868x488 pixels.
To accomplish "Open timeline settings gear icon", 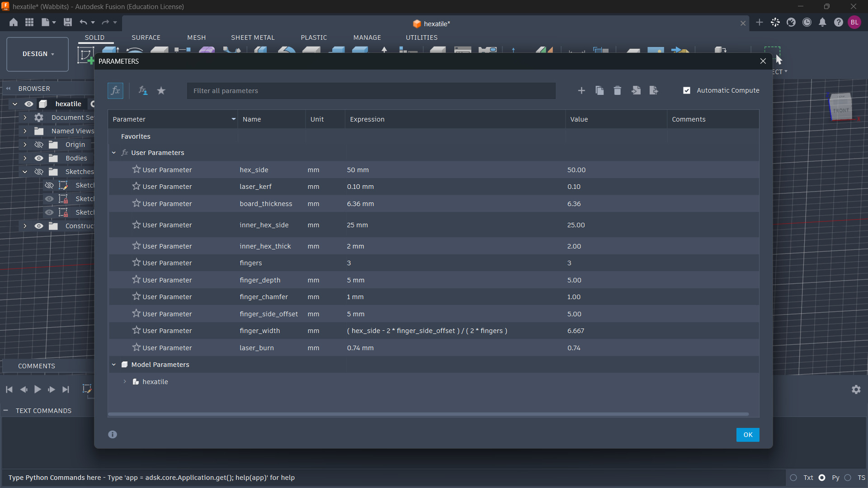I will (856, 389).
